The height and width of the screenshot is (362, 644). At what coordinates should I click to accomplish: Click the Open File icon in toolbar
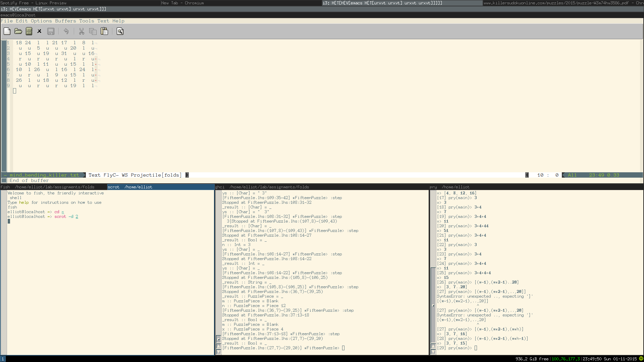click(18, 31)
